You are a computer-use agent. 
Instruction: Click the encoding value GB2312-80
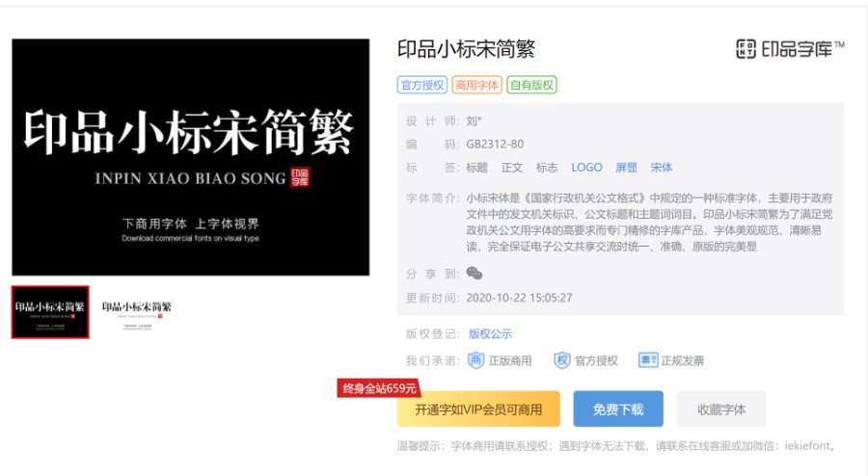click(495, 145)
